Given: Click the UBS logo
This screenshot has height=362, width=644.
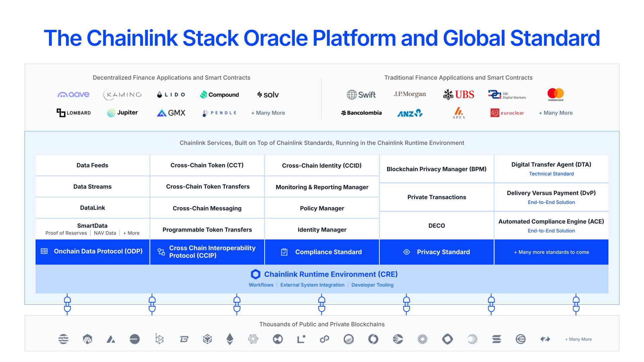Looking at the screenshot, I should [459, 95].
